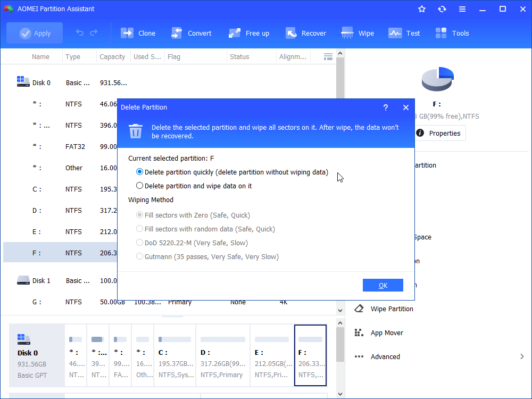Click the help question mark in the Delete Partition dialog

coord(385,107)
